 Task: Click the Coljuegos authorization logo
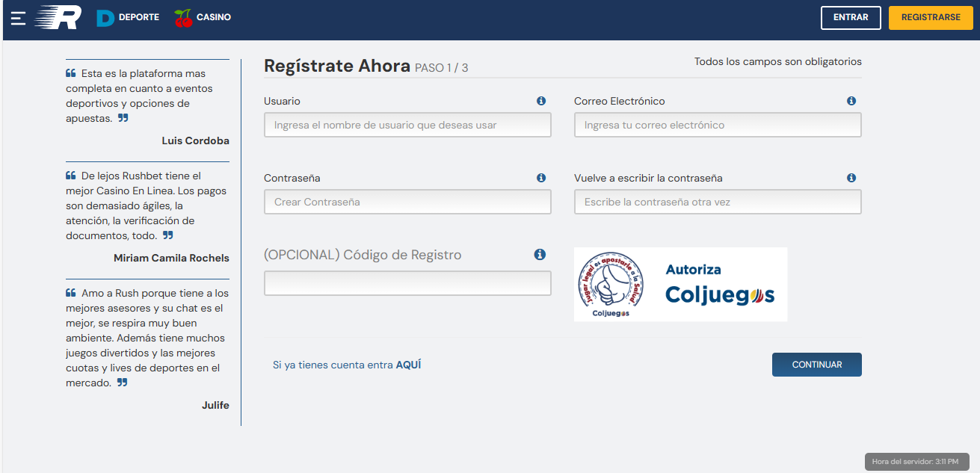pos(680,284)
